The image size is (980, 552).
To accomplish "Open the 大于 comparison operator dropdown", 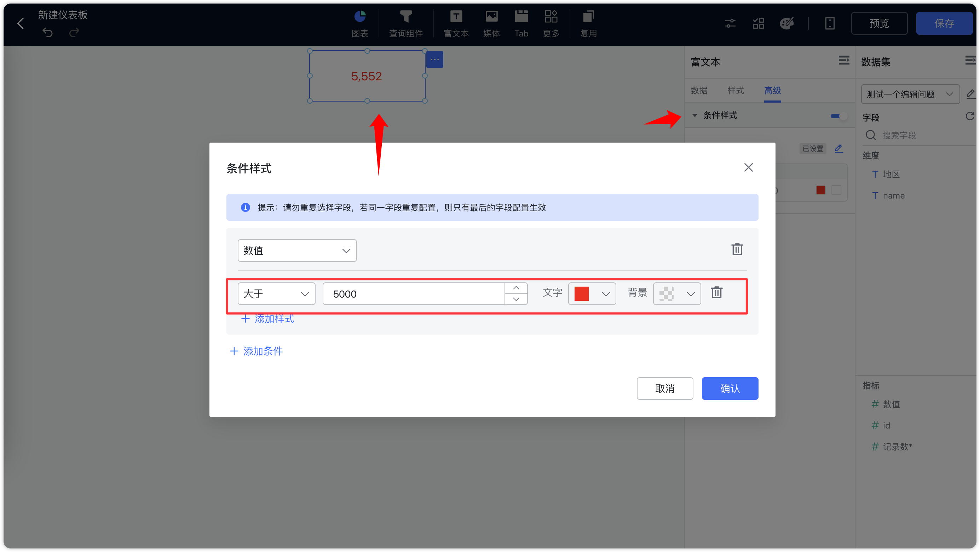I will click(x=276, y=293).
